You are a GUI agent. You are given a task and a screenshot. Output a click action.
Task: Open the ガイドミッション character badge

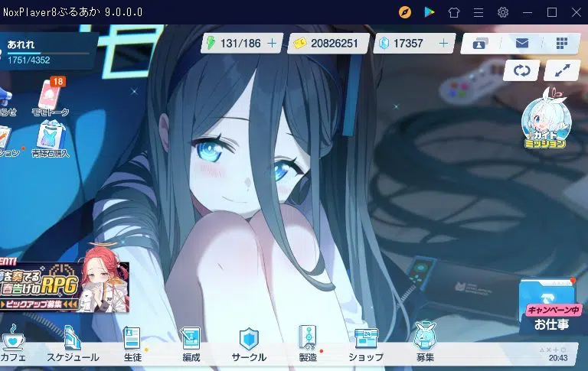(544, 120)
